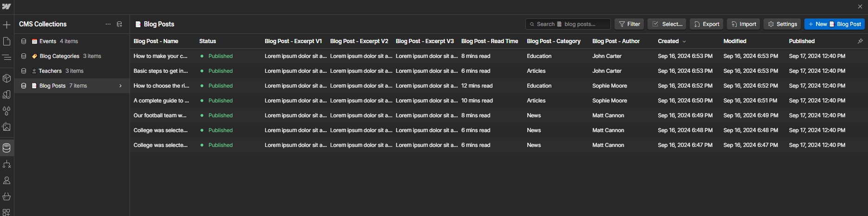Open the 'Basic steps to get in...' post
Viewport: 868px width, 216px height.
click(161, 71)
